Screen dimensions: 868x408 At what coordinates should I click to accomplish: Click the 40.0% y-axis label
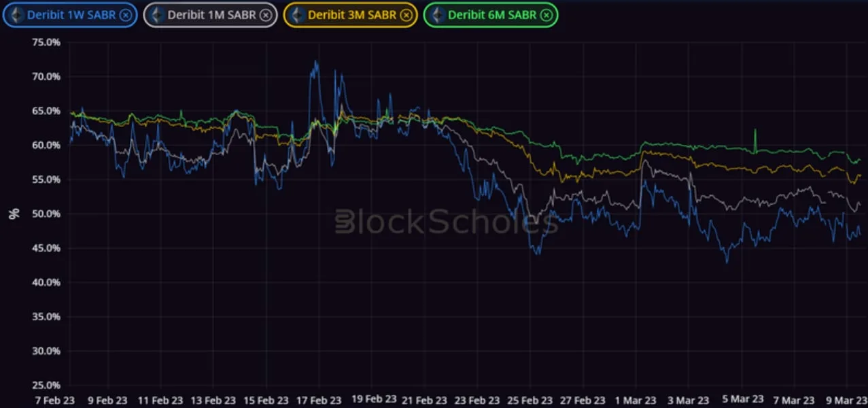point(46,282)
